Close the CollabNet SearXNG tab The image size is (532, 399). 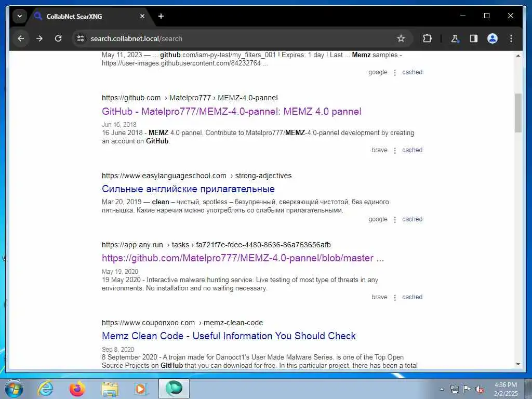[142, 16]
